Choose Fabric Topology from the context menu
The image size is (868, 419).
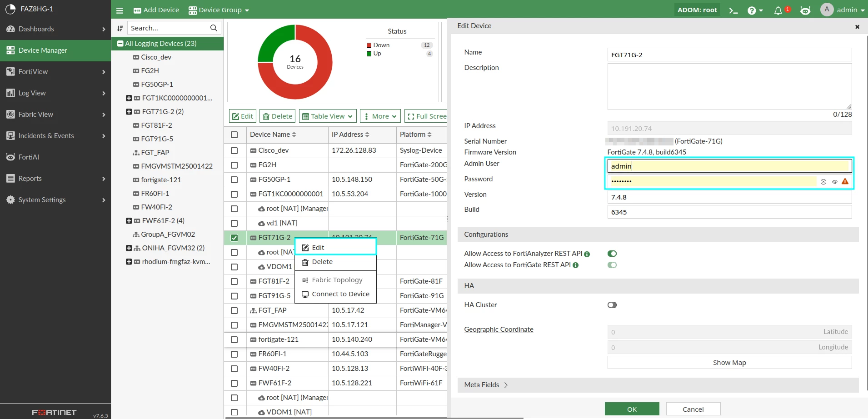(335, 280)
